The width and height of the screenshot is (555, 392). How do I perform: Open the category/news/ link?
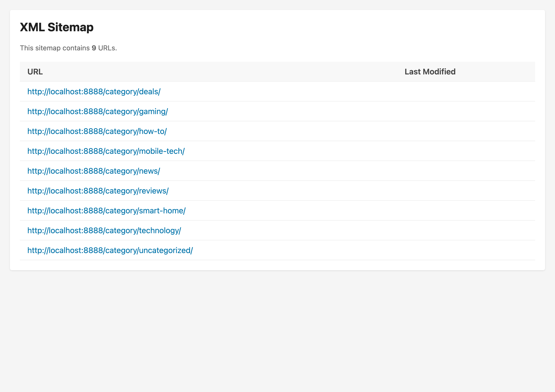click(94, 171)
